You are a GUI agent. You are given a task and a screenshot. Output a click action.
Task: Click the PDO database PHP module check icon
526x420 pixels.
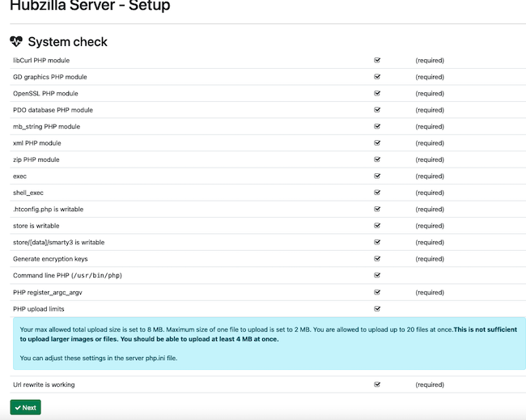tap(377, 110)
